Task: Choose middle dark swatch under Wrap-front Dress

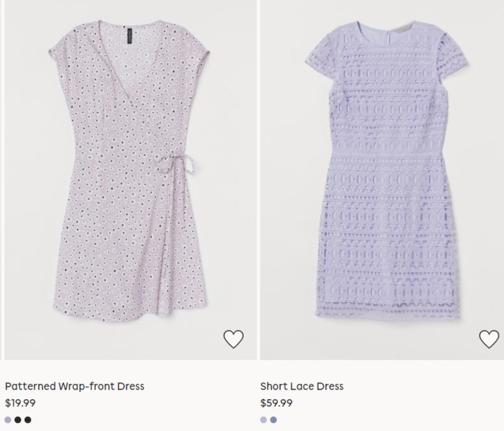Action: tap(18, 420)
